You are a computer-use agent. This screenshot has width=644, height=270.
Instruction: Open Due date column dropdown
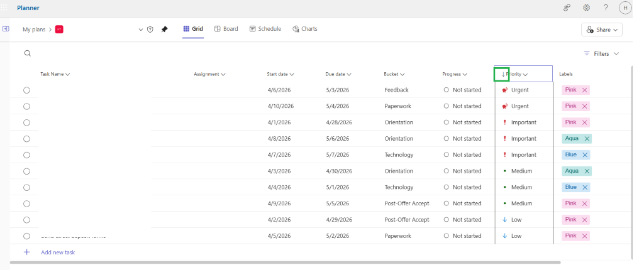tap(348, 75)
